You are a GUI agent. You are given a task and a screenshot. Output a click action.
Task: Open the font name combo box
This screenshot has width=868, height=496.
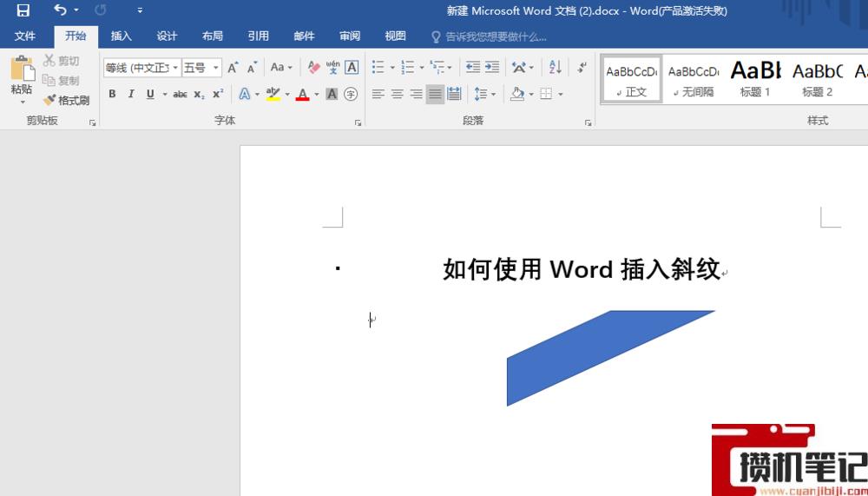coord(142,68)
